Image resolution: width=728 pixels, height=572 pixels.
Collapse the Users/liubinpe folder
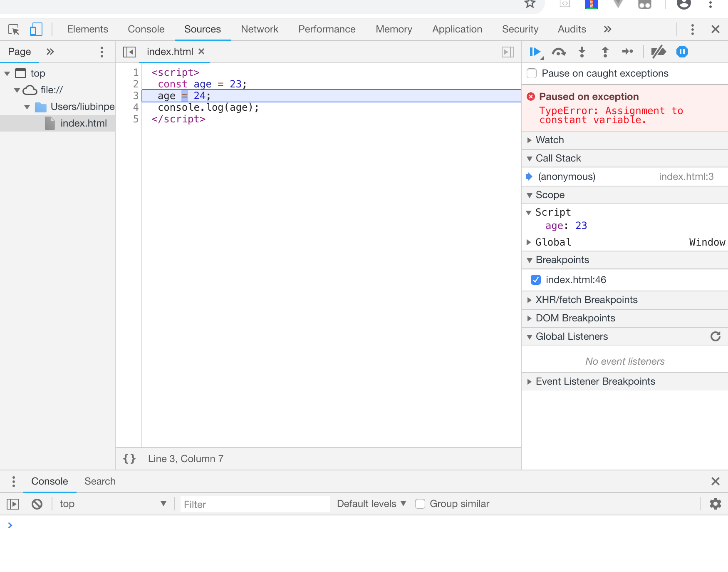pos(27,107)
